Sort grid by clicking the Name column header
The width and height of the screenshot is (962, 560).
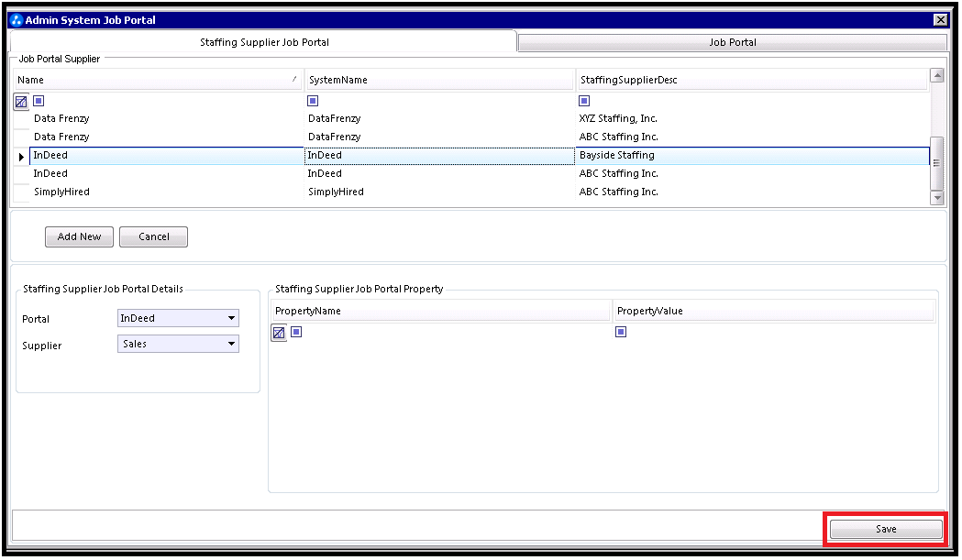tap(156, 81)
